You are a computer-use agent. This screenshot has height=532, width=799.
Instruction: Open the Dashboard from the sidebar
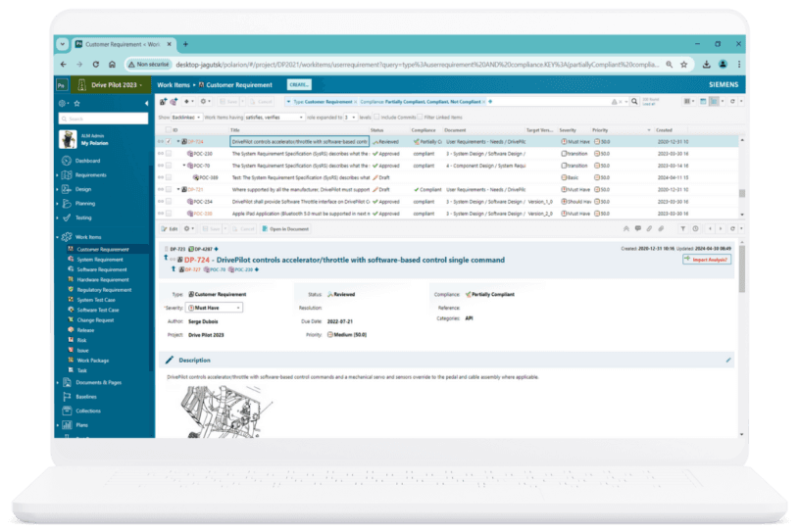(88, 160)
